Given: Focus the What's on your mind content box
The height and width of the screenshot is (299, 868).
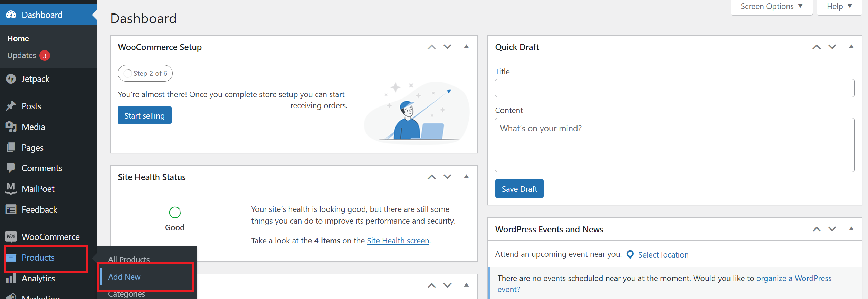Looking at the screenshot, I should coord(675,145).
